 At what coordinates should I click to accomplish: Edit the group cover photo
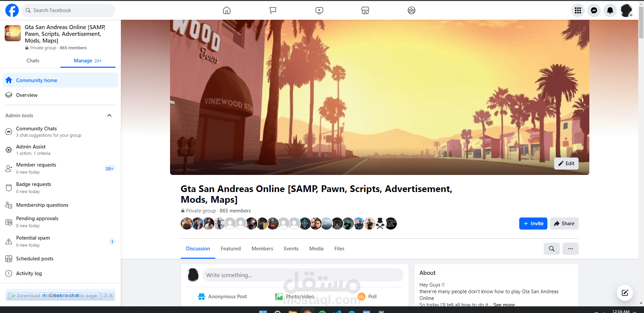[566, 164]
